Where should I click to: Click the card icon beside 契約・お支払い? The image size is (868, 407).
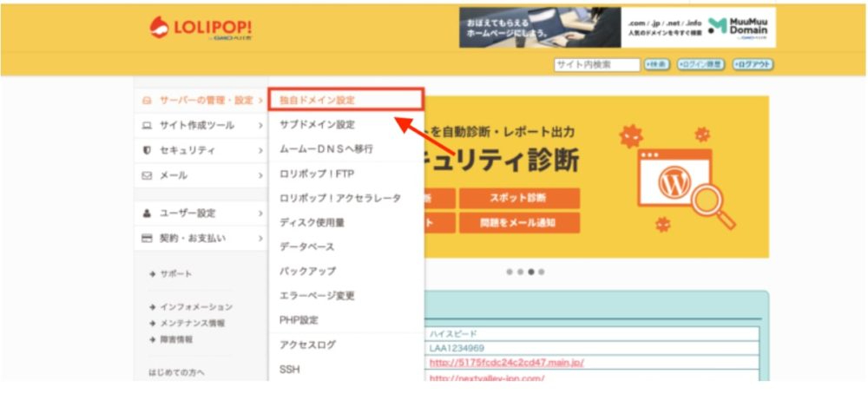point(147,238)
